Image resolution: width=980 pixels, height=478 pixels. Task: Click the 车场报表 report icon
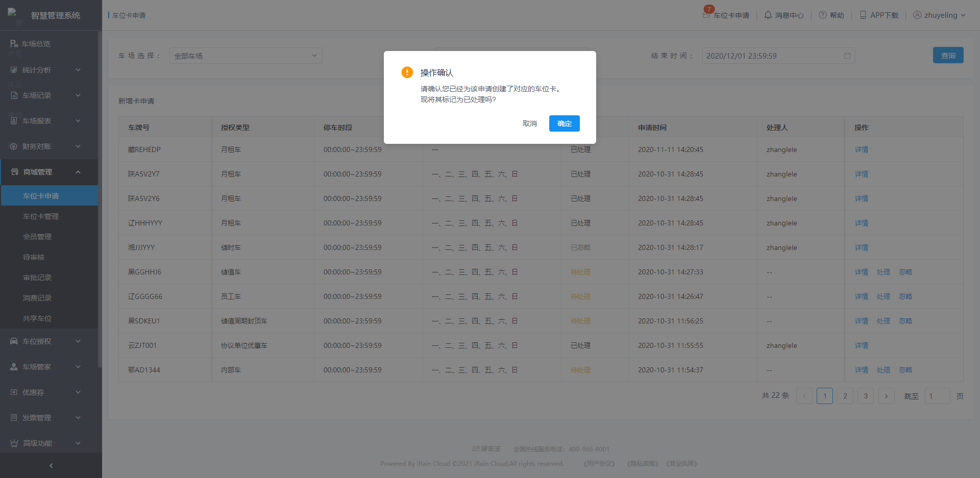14,121
